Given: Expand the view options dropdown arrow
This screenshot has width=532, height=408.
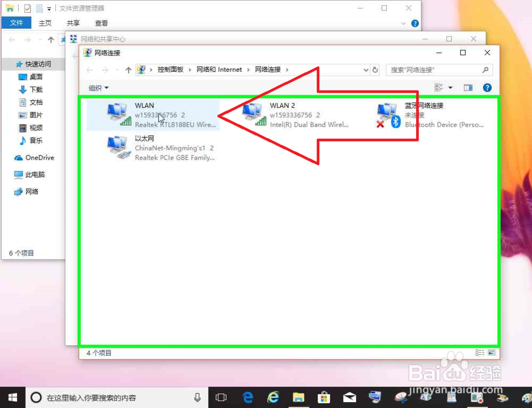Looking at the screenshot, I should click(450, 87).
